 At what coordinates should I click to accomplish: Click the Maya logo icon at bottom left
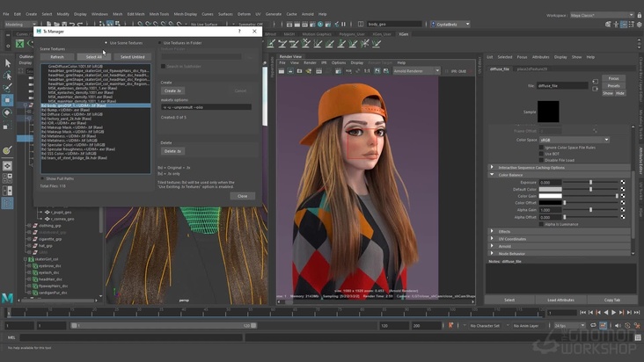(7, 299)
